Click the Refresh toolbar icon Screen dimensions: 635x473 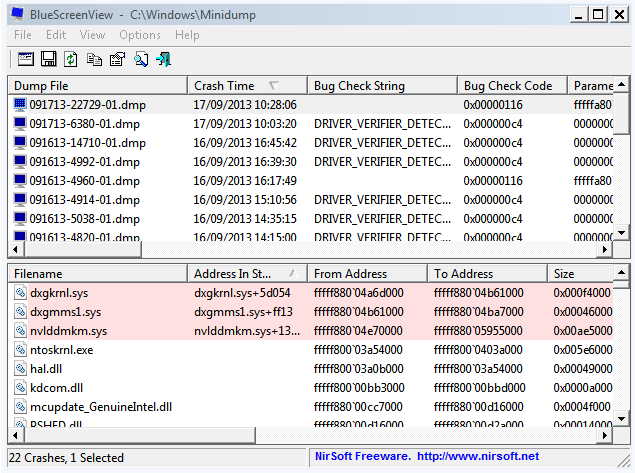(70, 59)
